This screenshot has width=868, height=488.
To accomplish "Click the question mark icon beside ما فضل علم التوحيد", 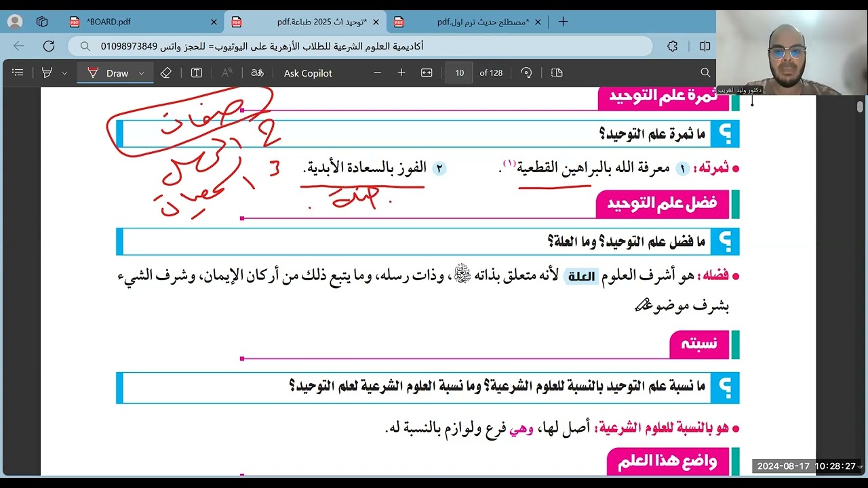I will click(x=725, y=241).
